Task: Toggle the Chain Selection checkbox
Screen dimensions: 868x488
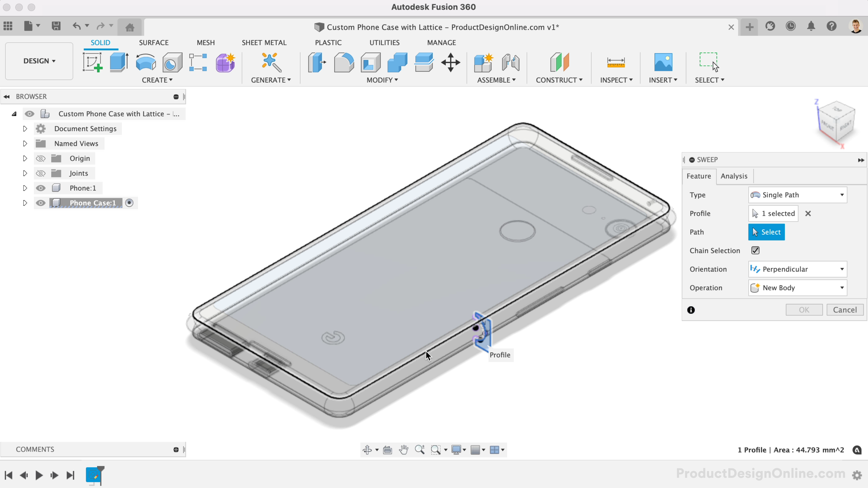Action: pyautogui.click(x=755, y=250)
